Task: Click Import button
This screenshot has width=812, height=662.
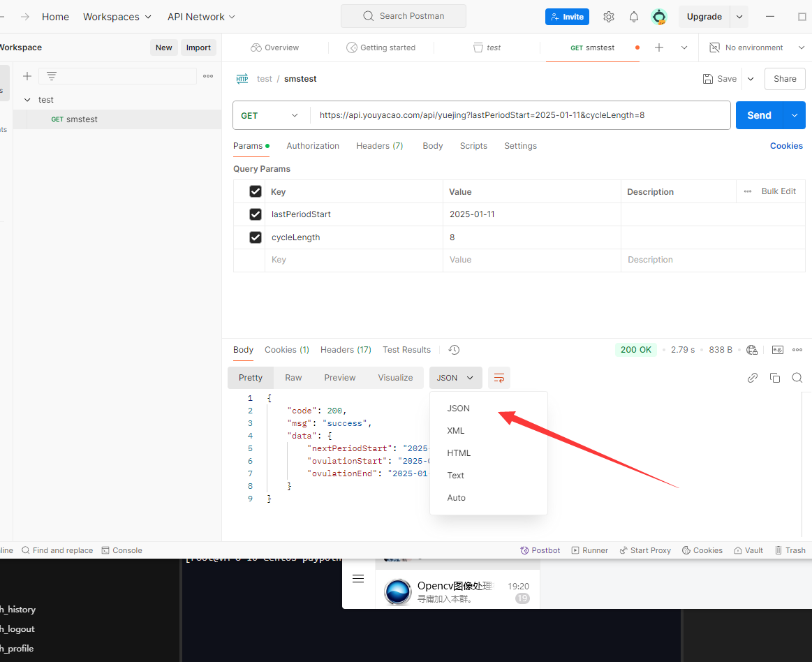Action: 198,47
